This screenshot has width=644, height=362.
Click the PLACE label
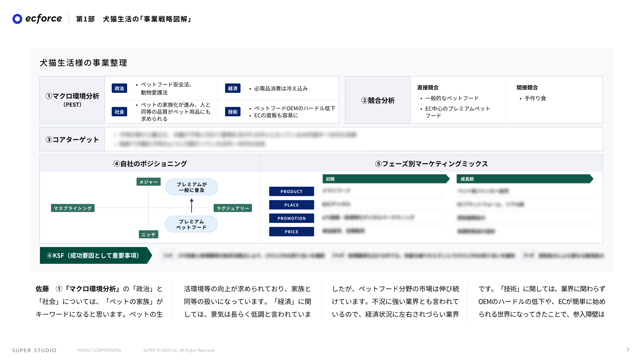point(291,205)
